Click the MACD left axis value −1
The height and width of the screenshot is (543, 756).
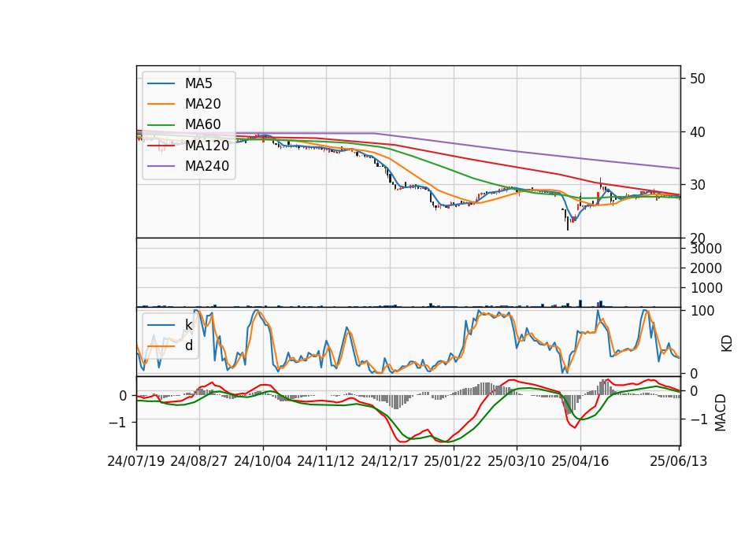click(x=118, y=423)
